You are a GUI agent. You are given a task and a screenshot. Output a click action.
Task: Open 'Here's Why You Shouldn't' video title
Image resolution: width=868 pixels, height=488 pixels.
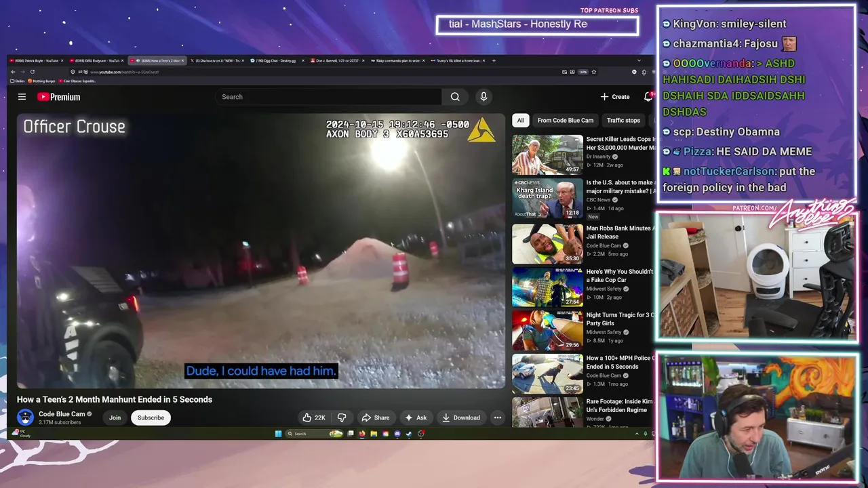[x=620, y=276]
